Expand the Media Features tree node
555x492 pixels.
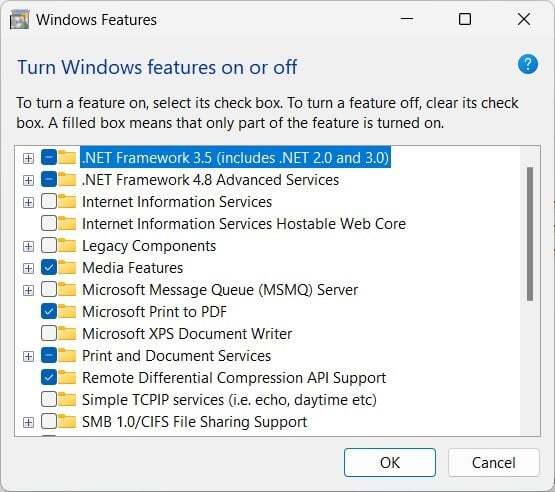click(28, 268)
